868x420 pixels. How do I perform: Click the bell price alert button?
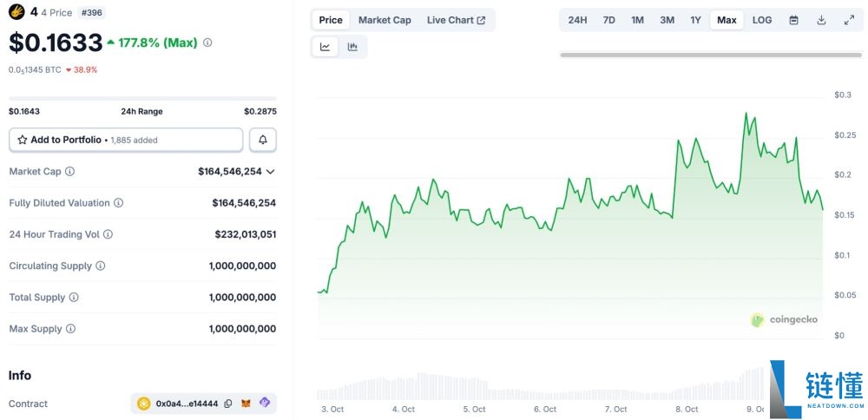coord(263,140)
